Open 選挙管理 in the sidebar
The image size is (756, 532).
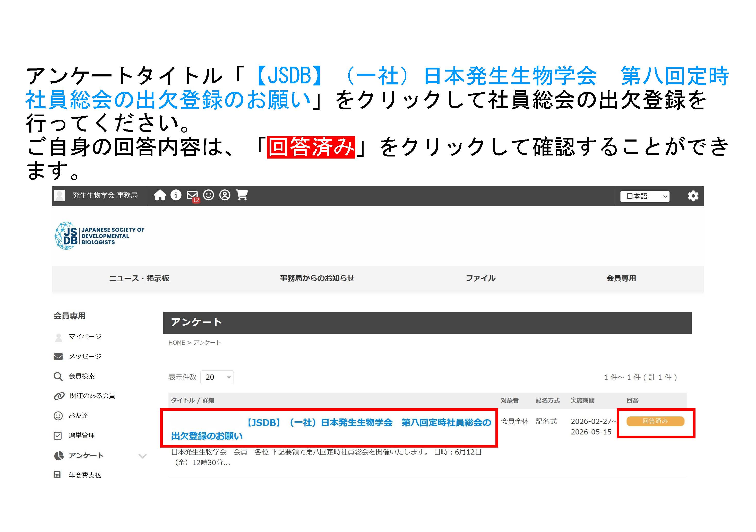[x=81, y=435]
